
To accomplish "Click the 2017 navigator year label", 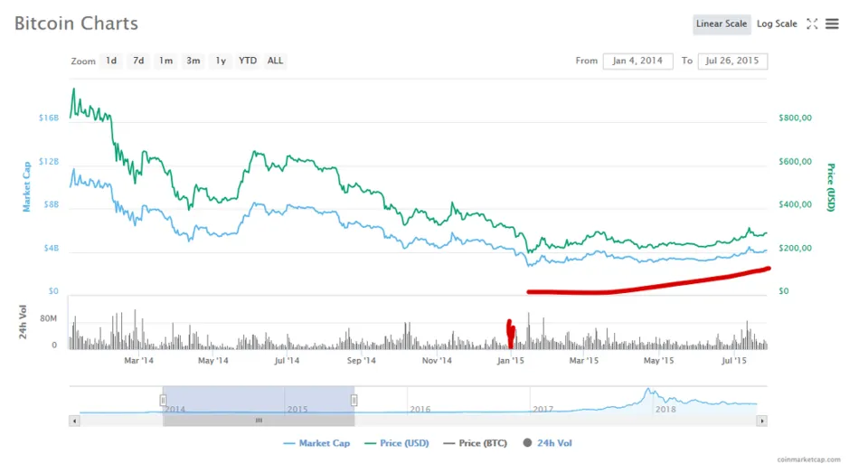I will tap(543, 410).
